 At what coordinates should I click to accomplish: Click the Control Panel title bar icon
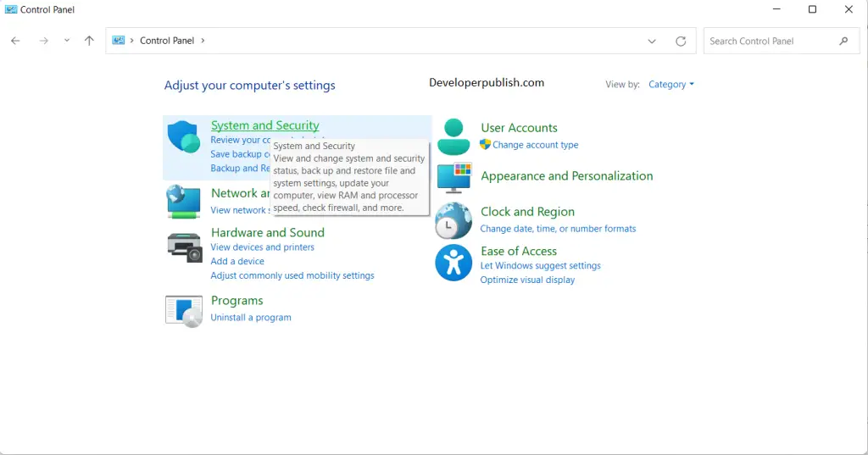10,9
